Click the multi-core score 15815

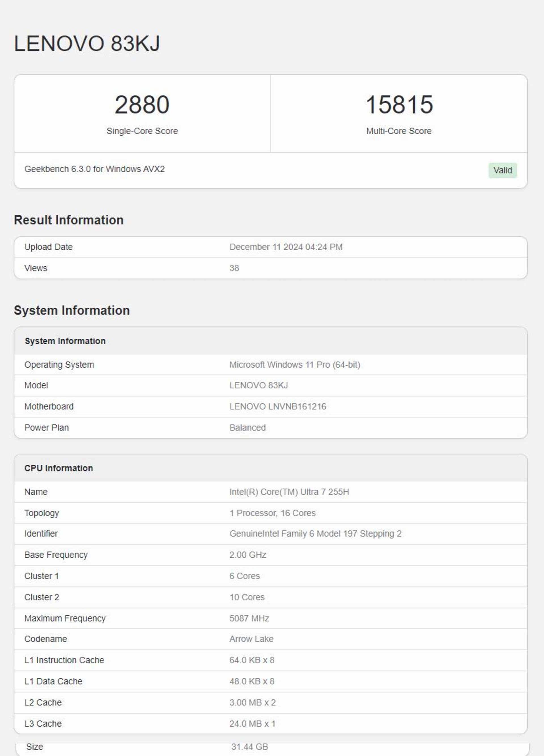399,105
